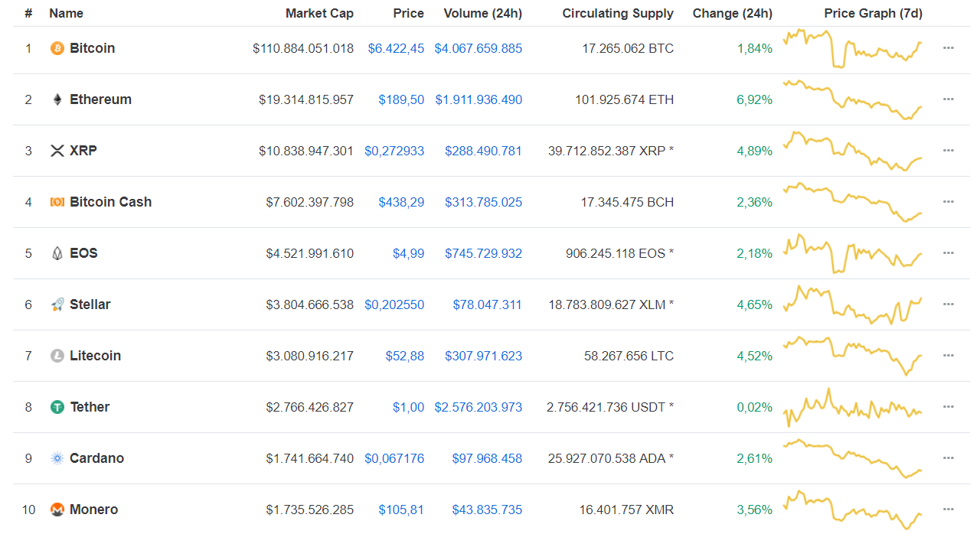The width and height of the screenshot is (980, 534).
Task: Click Stellar price $0,202550
Action: tap(394, 304)
